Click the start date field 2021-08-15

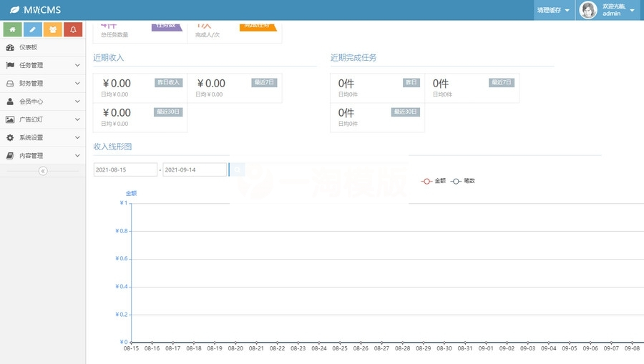coord(125,169)
